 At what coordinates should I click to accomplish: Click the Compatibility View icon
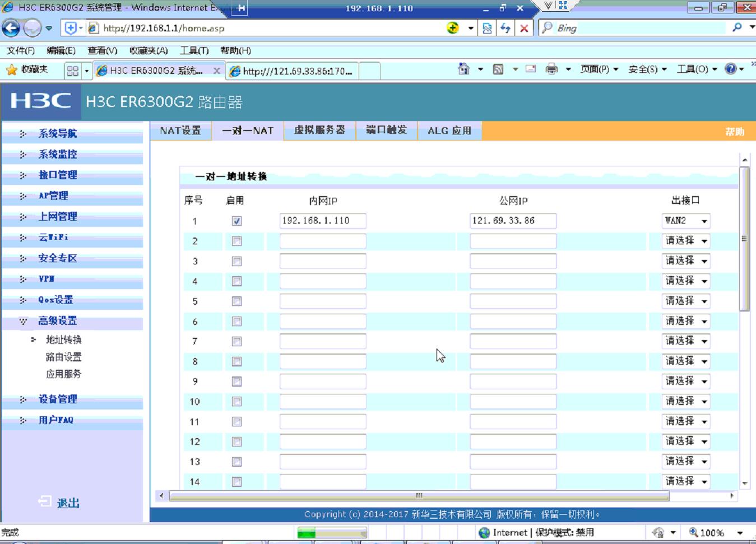tap(487, 28)
